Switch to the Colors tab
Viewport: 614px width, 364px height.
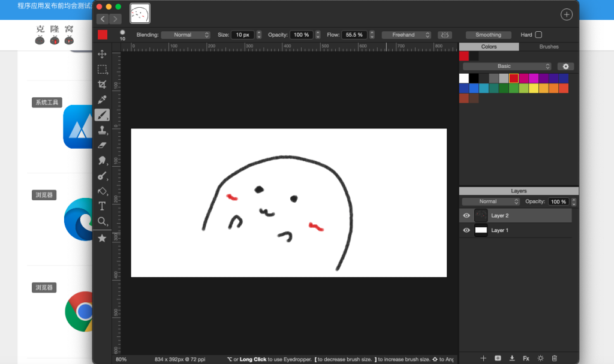[489, 47]
